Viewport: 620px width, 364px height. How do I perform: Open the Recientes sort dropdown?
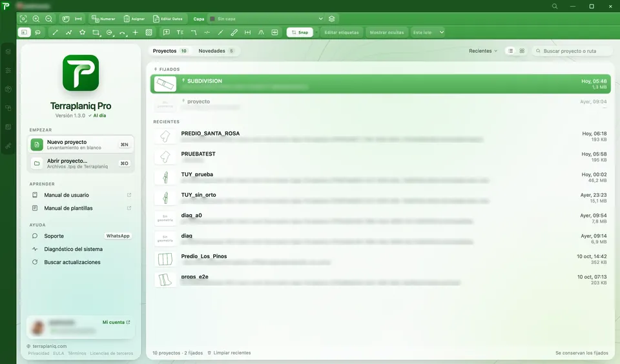[x=483, y=51]
